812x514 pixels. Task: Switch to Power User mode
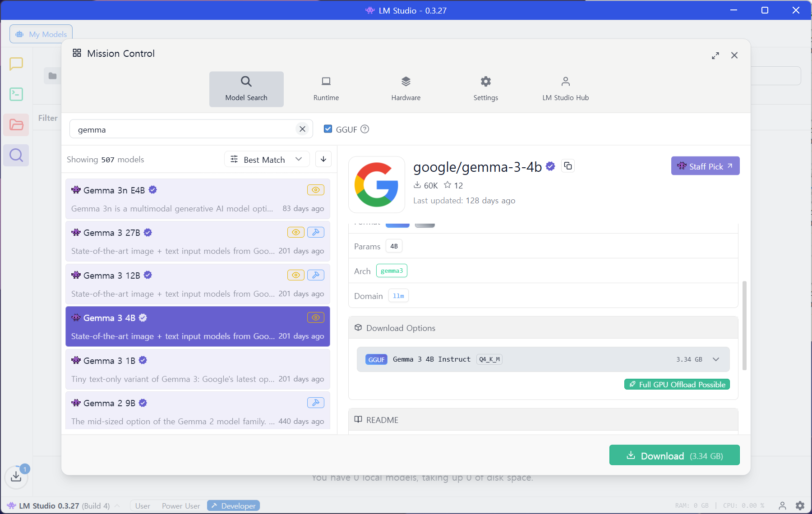tap(181, 506)
